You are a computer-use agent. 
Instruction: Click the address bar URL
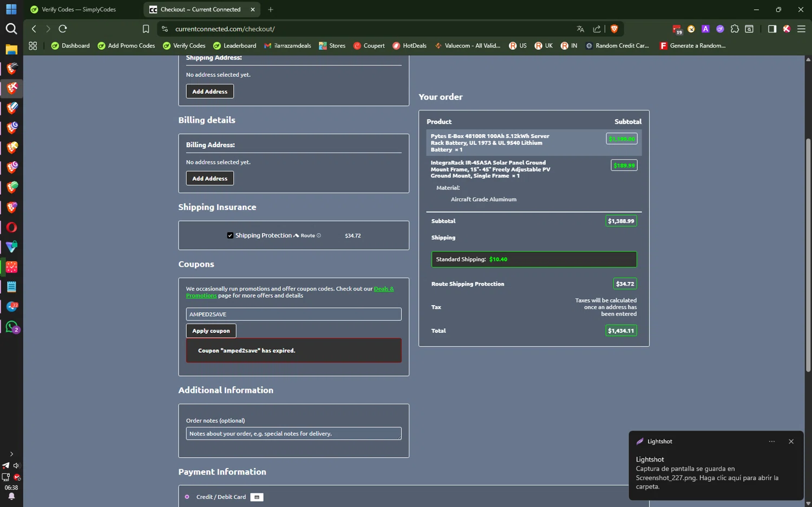coord(225,29)
